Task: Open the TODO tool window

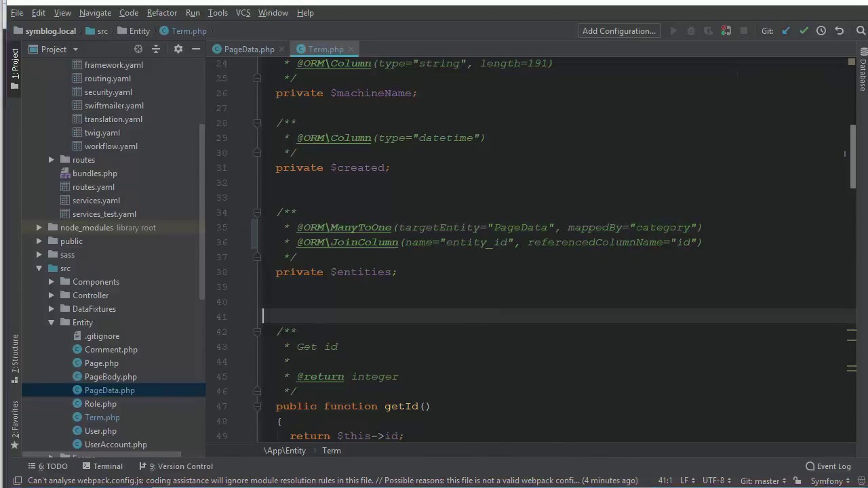Action: [48, 466]
